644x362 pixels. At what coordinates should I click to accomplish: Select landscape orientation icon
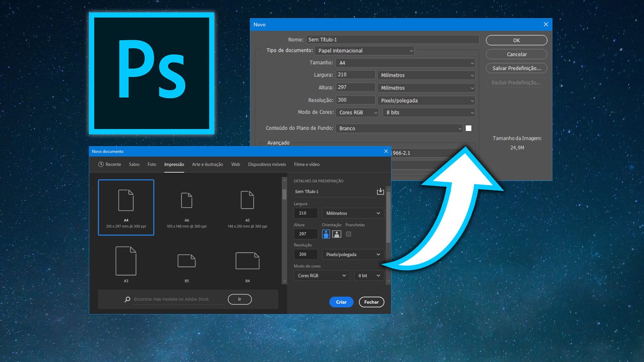click(337, 234)
